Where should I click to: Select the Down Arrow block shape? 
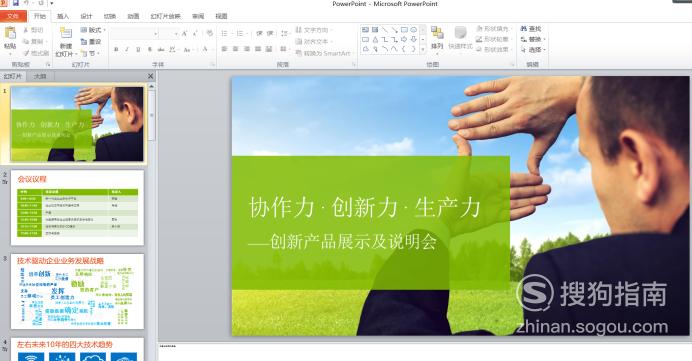tap(414, 40)
